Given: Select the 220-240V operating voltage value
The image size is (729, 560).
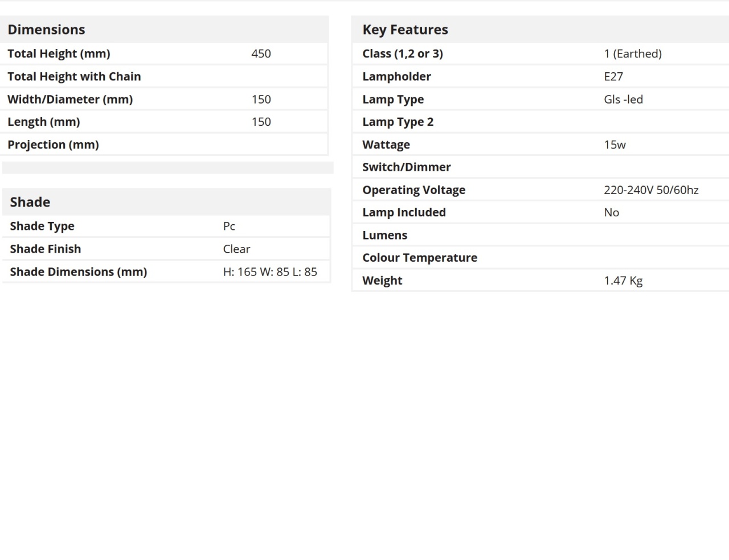Looking at the screenshot, I should coord(651,190).
